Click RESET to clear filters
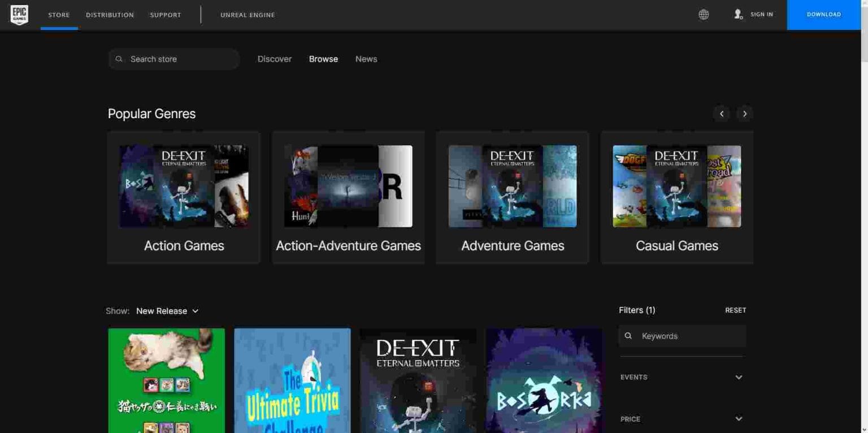Viewport: 868px width, 433px height. tap(736, 310)
